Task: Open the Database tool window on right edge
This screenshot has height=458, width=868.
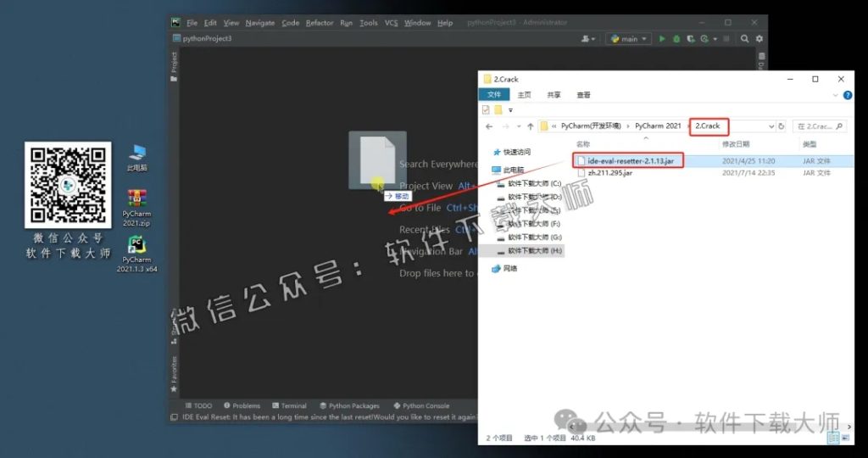Action: click(762, 61)
